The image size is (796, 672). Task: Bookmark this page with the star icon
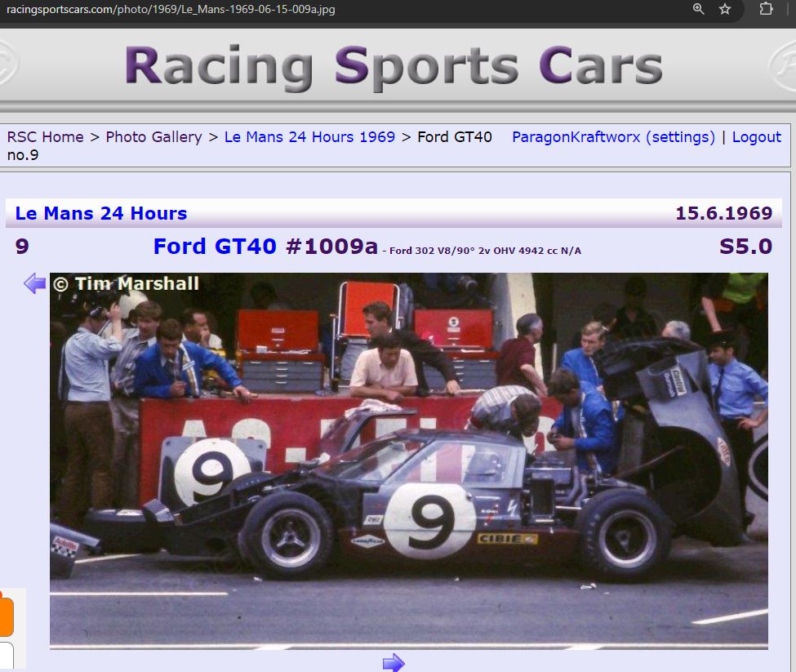pos(725,9)
